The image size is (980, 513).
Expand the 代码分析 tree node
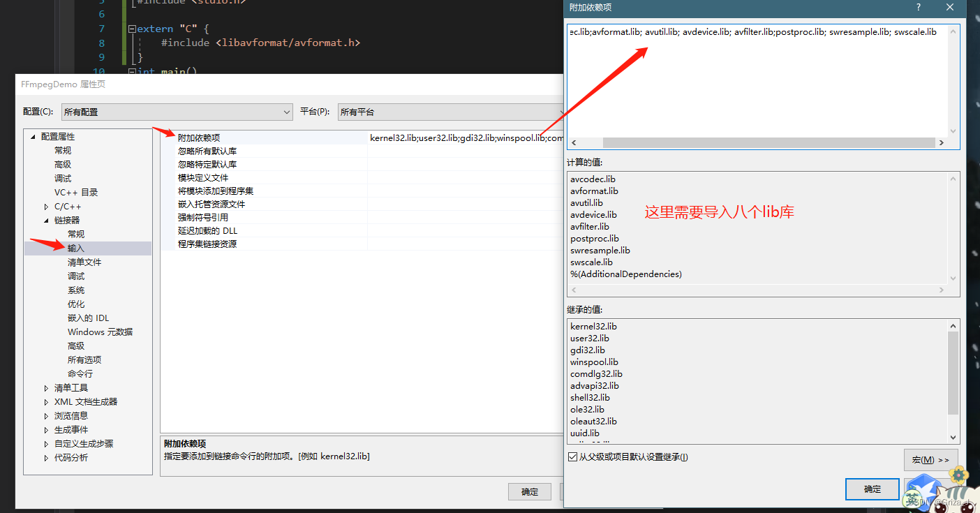point(46,458)
